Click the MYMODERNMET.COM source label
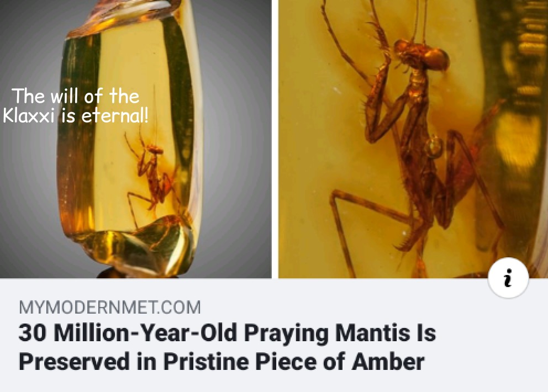The height and width of the screenshot is (392, 548). click(x=110, y=308)
